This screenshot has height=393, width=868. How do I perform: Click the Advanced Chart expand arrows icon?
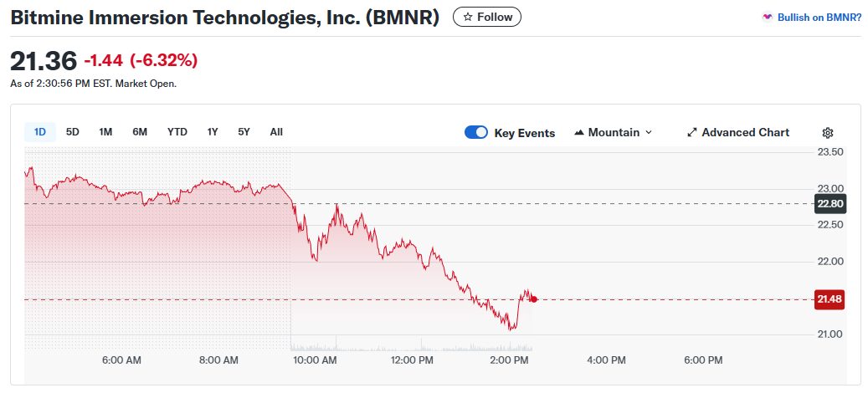click(x=692, y=133)
